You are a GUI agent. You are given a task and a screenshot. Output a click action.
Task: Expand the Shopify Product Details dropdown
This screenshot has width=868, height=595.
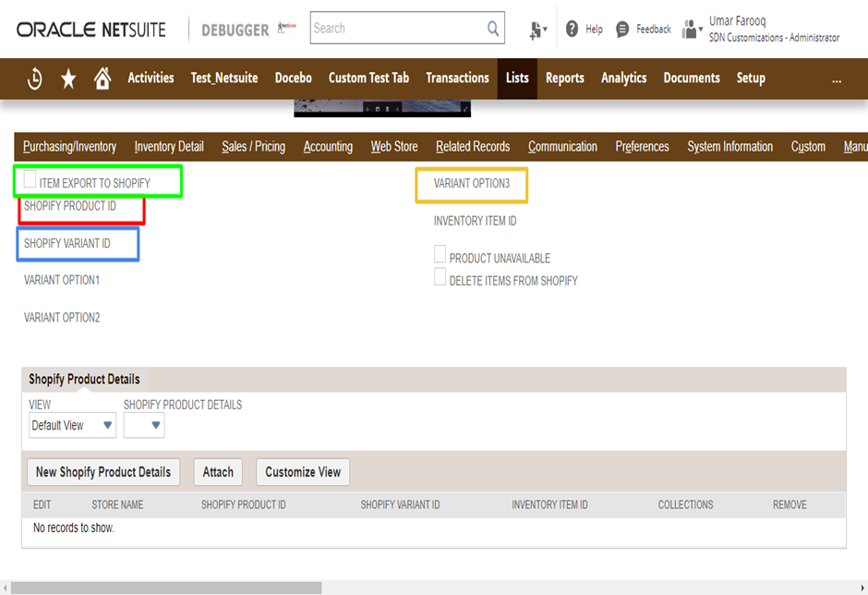(144, 426)
